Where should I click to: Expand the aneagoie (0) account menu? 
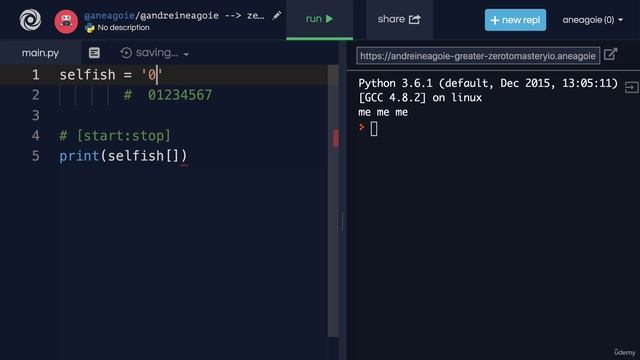(593, 20)
